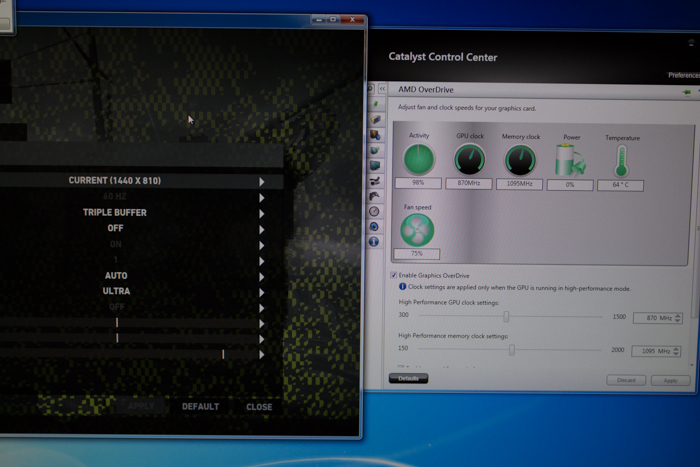
Task: Click the Temperature thermometer icon
Action: point(621,161)
